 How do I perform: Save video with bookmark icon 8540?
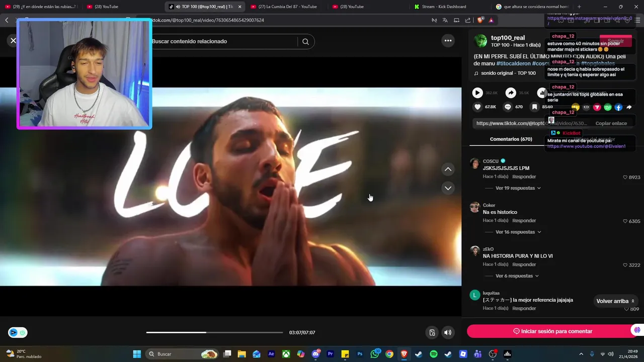534,107
